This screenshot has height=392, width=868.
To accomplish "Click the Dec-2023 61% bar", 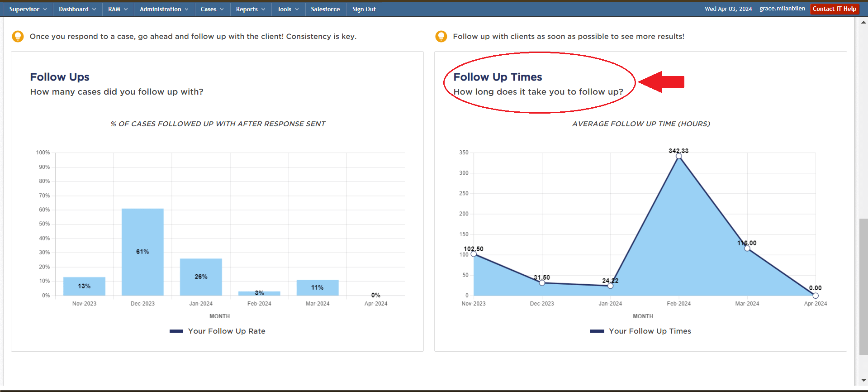I will [142, 252].
